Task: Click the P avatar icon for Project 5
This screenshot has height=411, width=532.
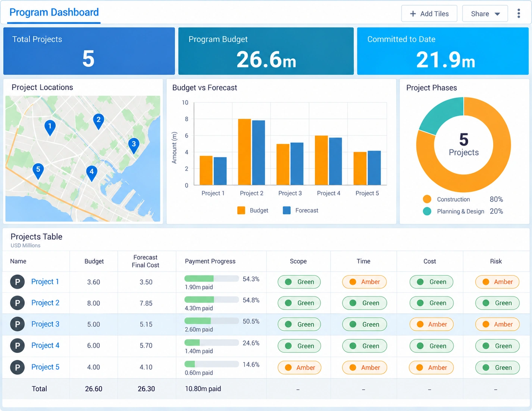Action: click(x=17, y=367)
